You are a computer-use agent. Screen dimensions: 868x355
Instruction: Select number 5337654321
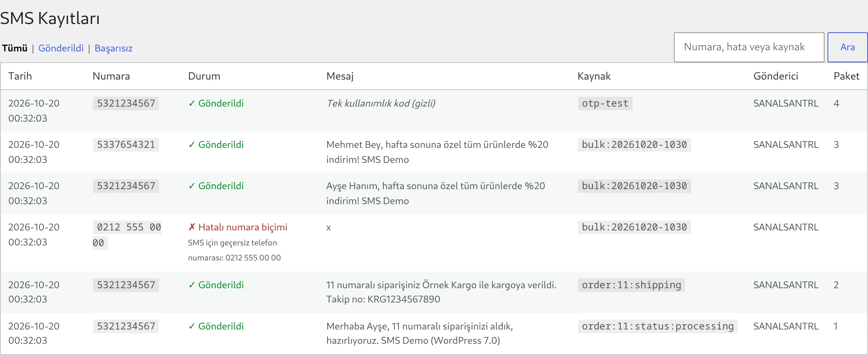pos(126,145)
